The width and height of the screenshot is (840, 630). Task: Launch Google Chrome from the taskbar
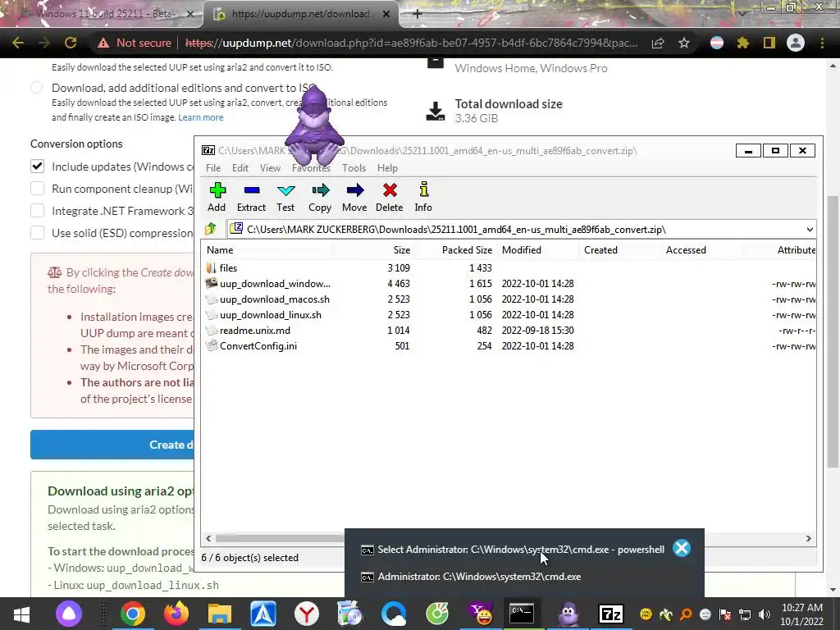[132, 614]
